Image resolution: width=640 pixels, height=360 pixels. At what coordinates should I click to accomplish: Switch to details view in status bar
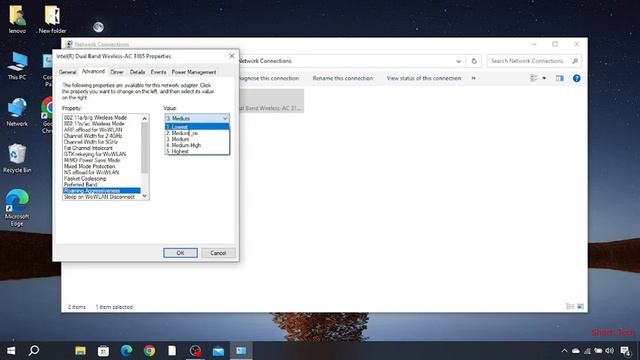(570, 307)
